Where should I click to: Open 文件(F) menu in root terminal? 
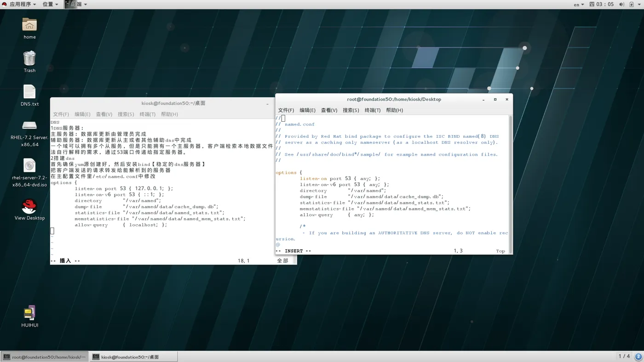pyautogui.click(x=286, y=110)
